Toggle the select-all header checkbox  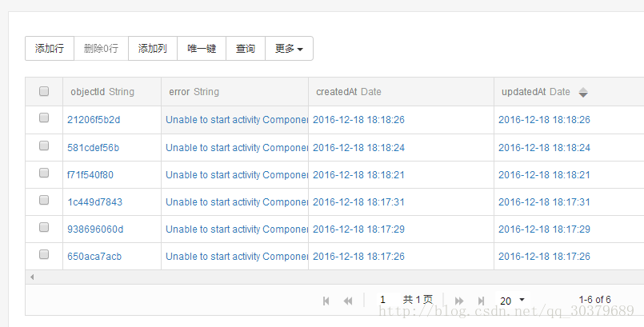[x=44, y=92]
